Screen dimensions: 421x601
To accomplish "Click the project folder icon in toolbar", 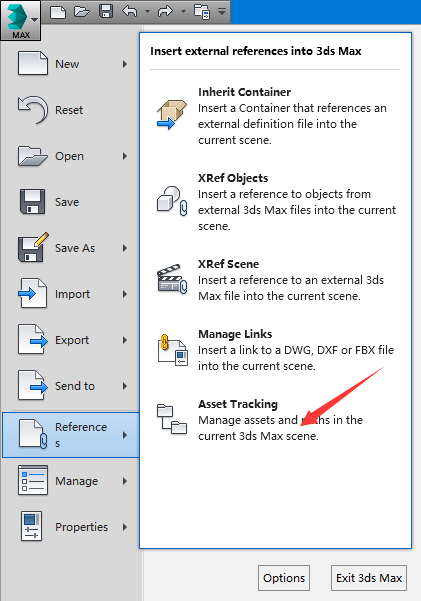I will point(202,11).
